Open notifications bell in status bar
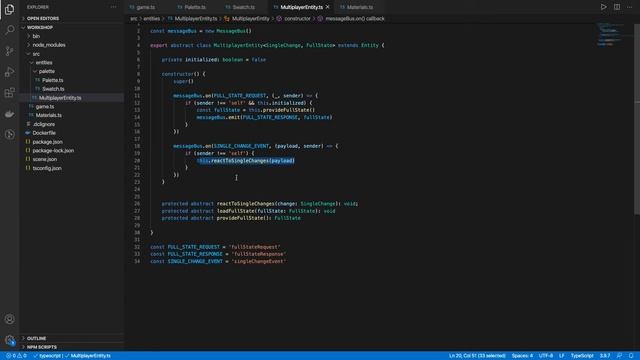Image resolution: width=640 pixels, height=360 pixels. (631, 356)
